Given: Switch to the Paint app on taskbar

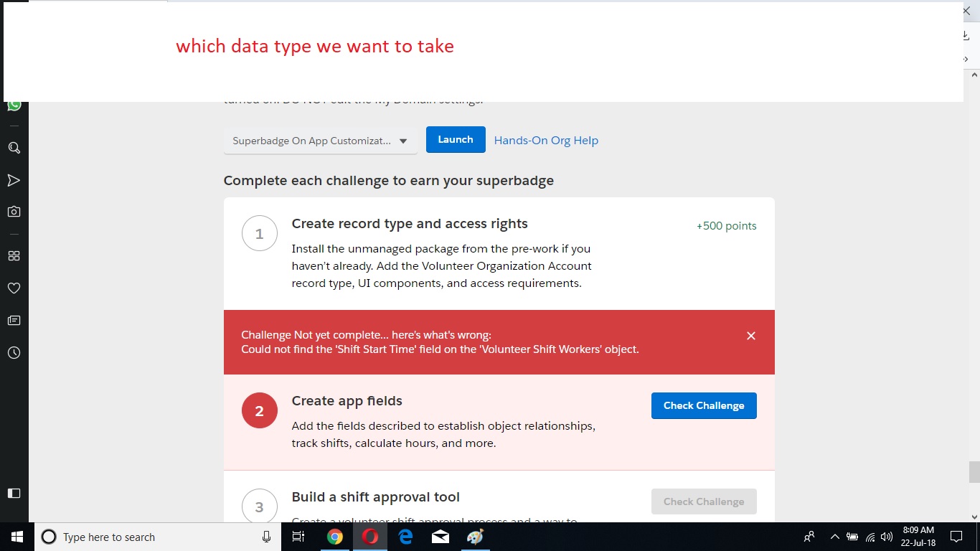Looking at the screenshot, I should pos(476,537).
